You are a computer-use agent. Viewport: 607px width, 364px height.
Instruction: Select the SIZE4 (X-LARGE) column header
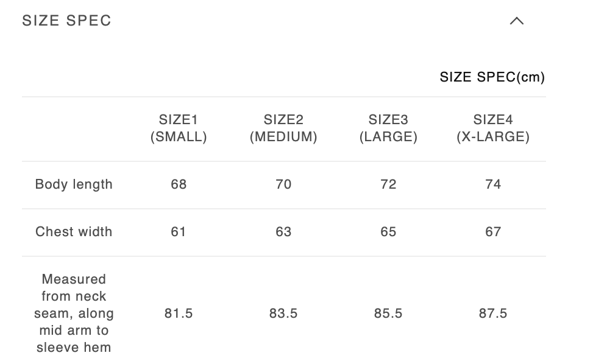click(x=493, y=128)
